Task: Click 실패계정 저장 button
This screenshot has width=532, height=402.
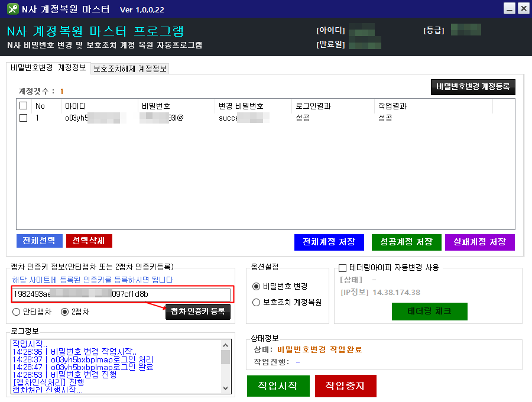Action: 480,242
